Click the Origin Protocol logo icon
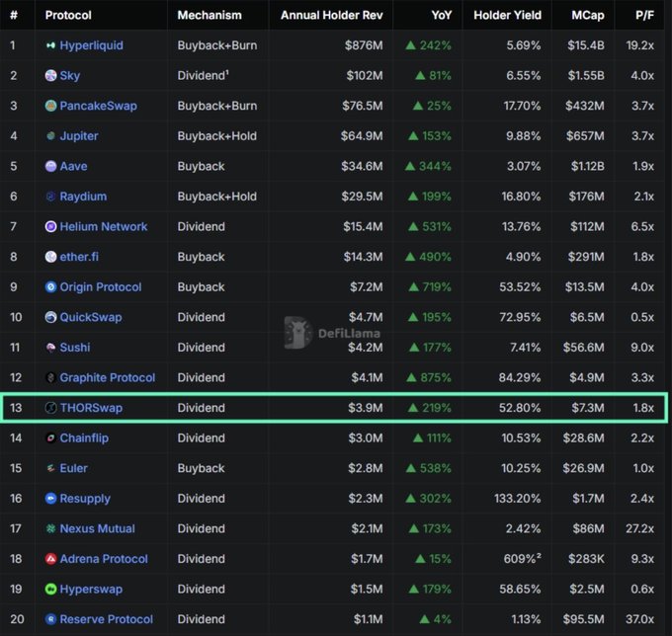 50,287
